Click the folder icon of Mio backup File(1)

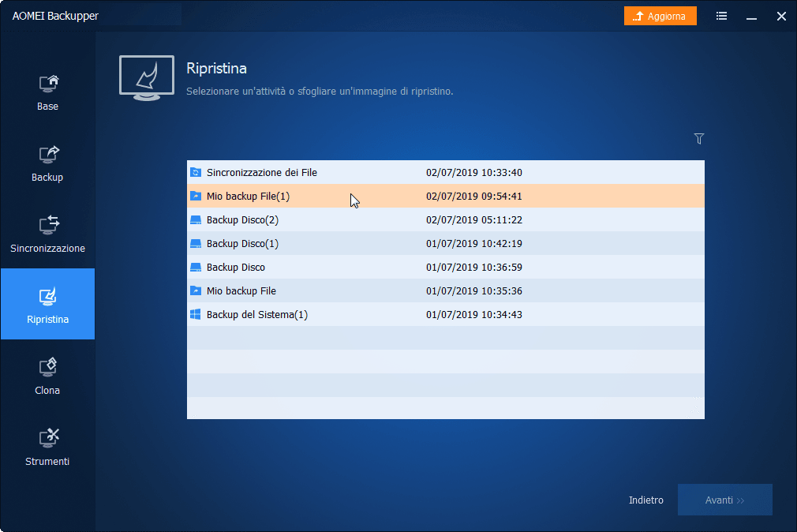click(x=196, y=196)
